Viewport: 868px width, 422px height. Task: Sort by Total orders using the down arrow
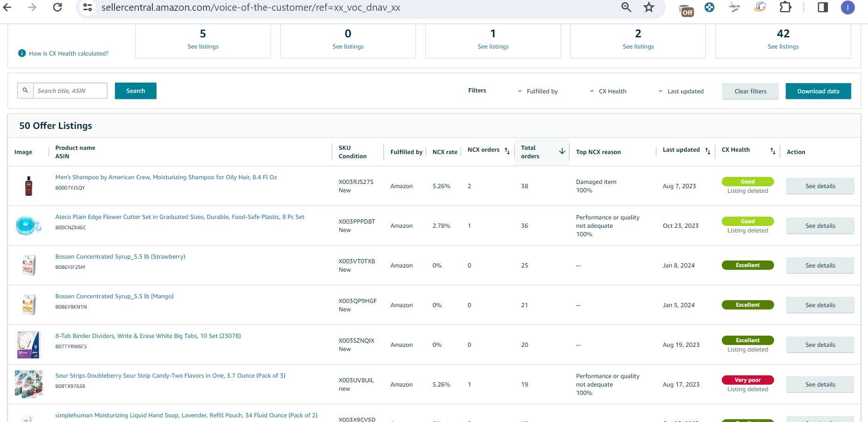click(x=562, y=151)
